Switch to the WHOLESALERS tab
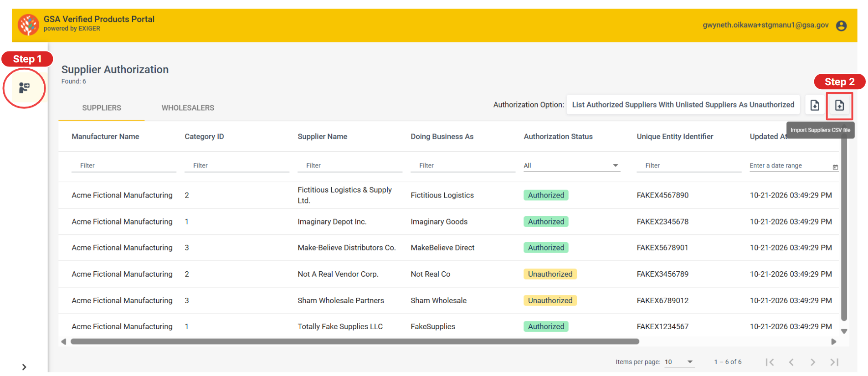 click(x=188, y=108)
